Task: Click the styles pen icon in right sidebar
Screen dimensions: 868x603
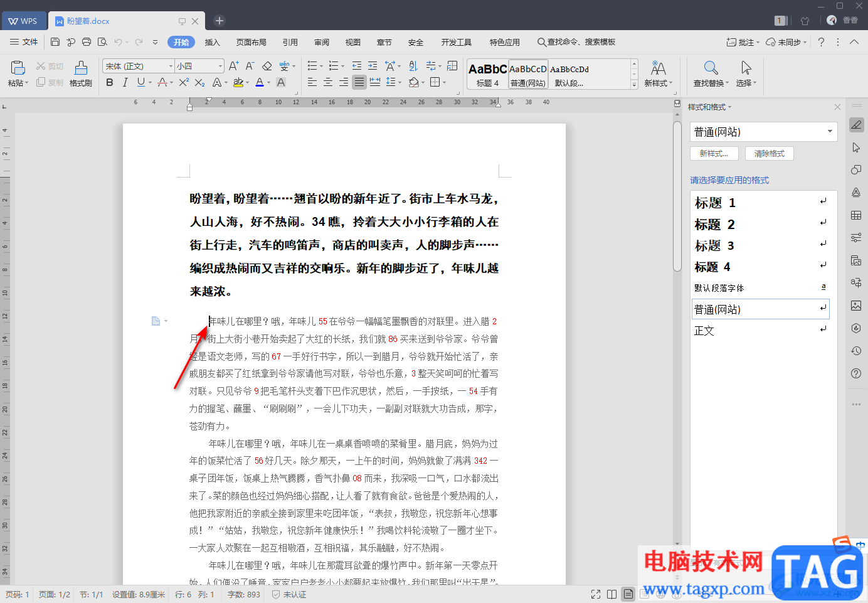Action: (856, 125)
